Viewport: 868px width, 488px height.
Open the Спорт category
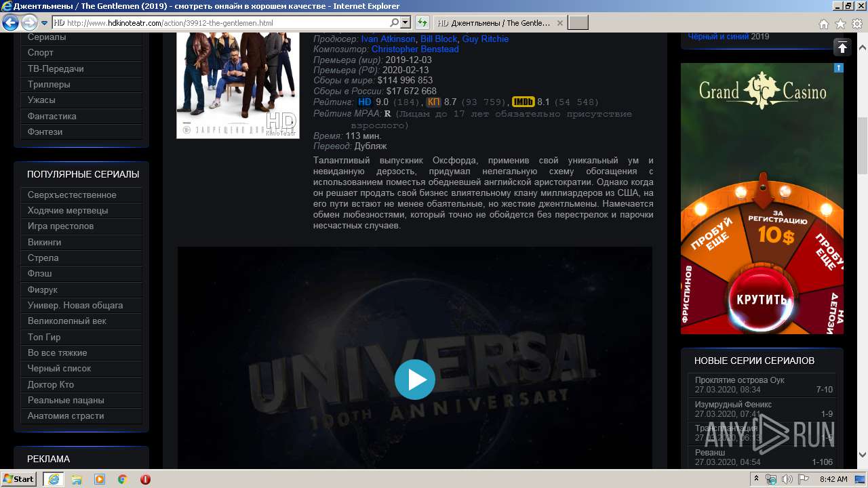pyautogui.click(x=81, y=52)
